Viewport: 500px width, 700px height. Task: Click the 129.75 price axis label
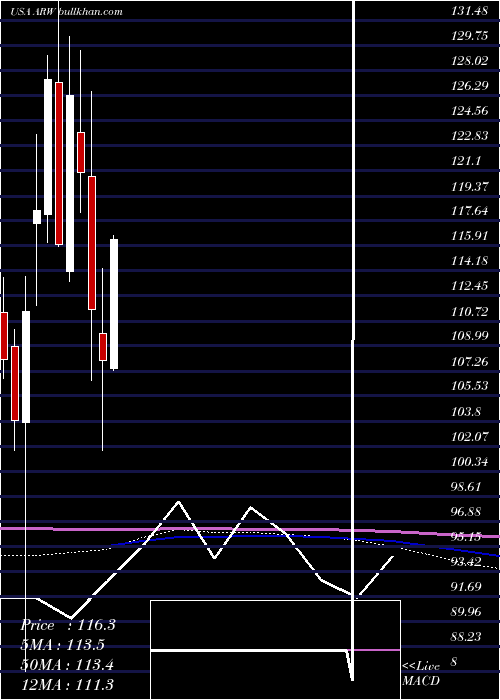click(x=469, y=37)
